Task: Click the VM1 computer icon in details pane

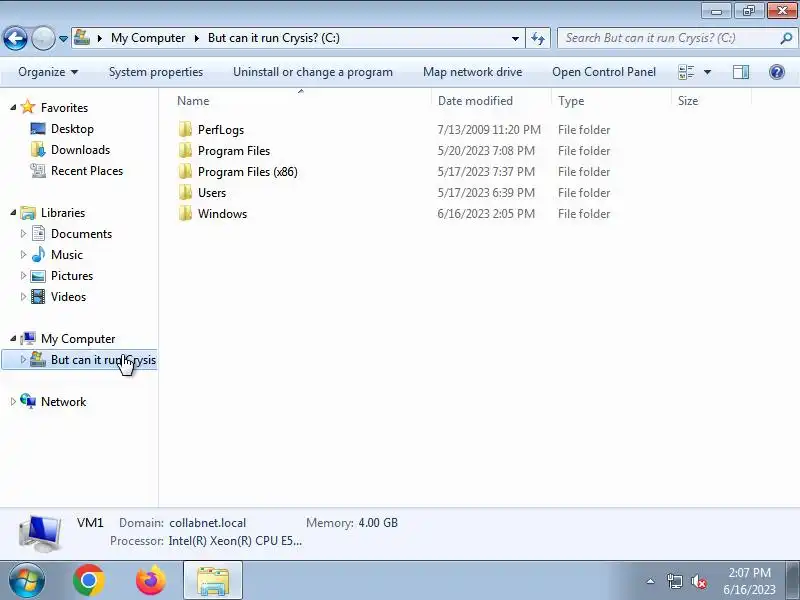Action: pos(40,533)
